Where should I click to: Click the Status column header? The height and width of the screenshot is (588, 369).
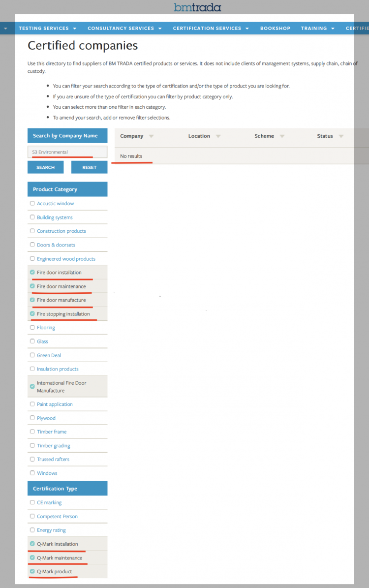tap(325, 136)
